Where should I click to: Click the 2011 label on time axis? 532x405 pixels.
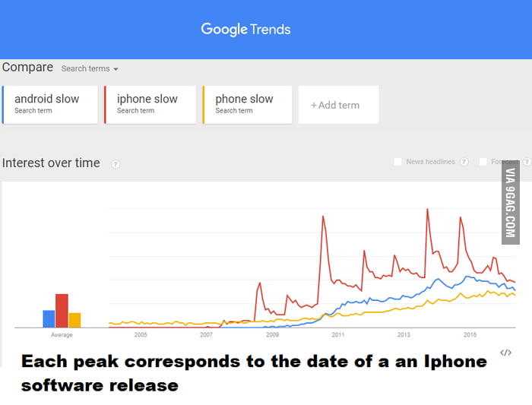click(x=338, y=335)
